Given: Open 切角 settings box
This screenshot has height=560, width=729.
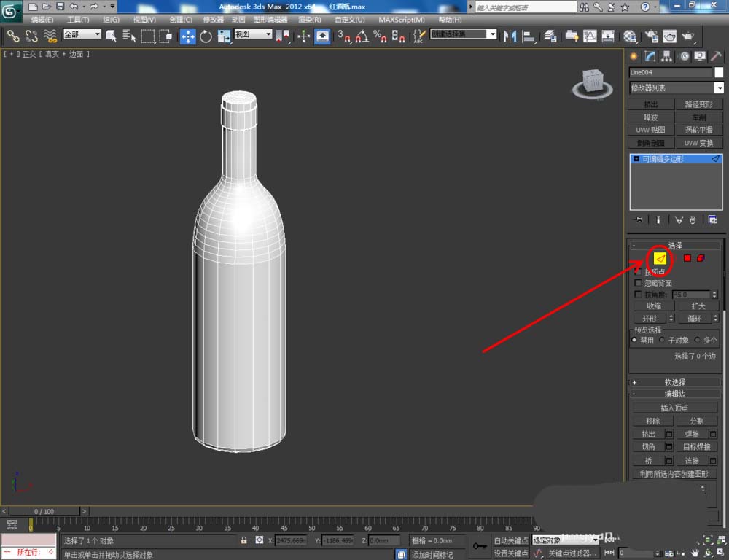Looking at the screenshot, I should tap(669, 446).
